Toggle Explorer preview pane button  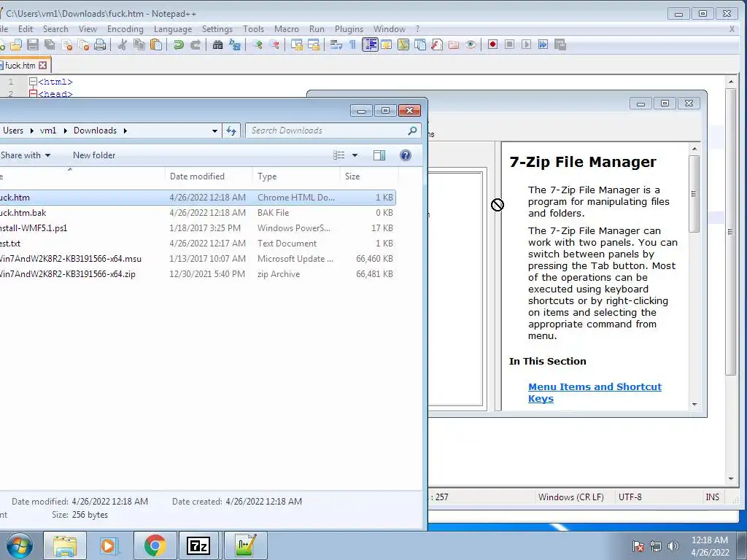coord(379,155)
